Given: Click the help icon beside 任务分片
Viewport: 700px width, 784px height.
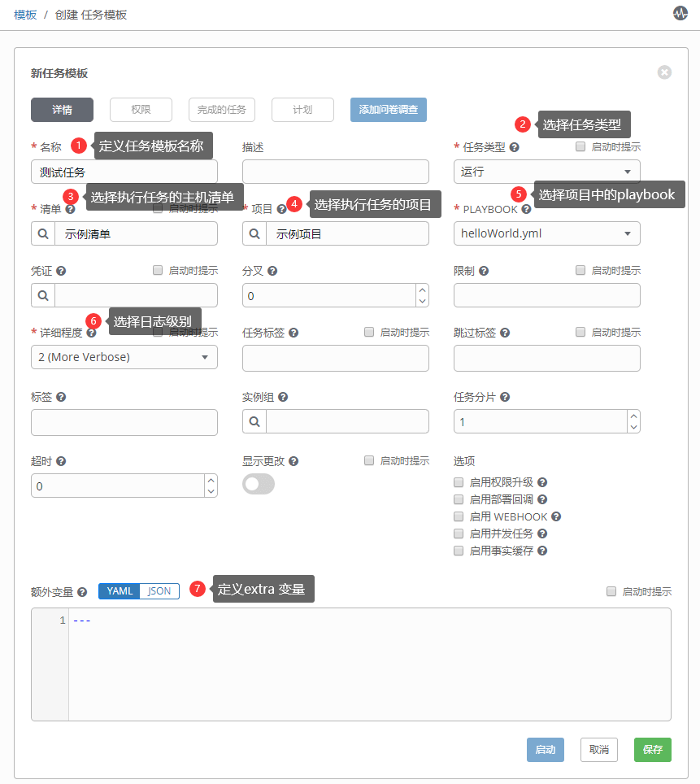Looking at the screenshot, I should tap(505, 397).
